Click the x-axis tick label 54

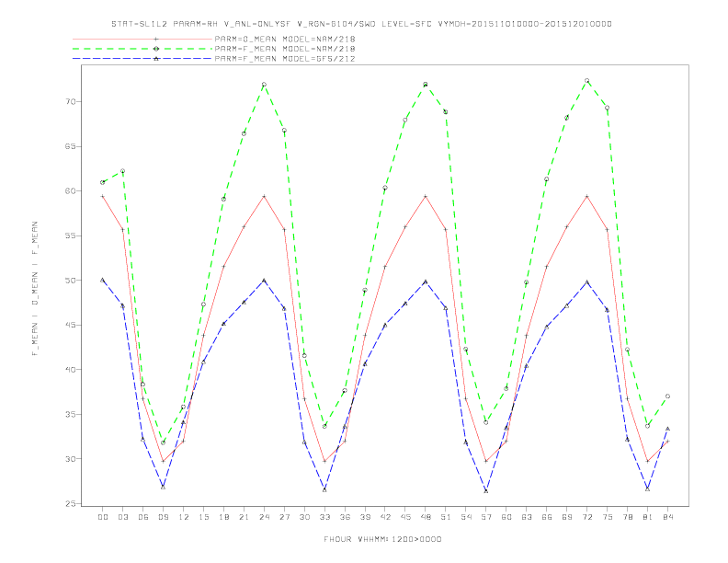466,517
